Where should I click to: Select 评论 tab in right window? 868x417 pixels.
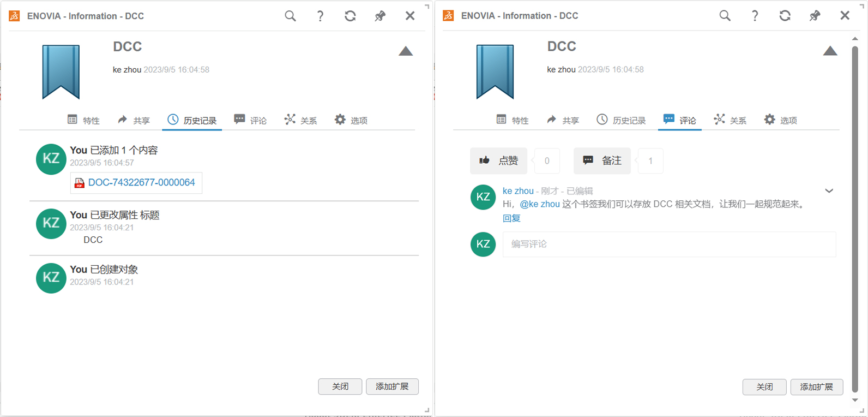(x=679, y=120)
